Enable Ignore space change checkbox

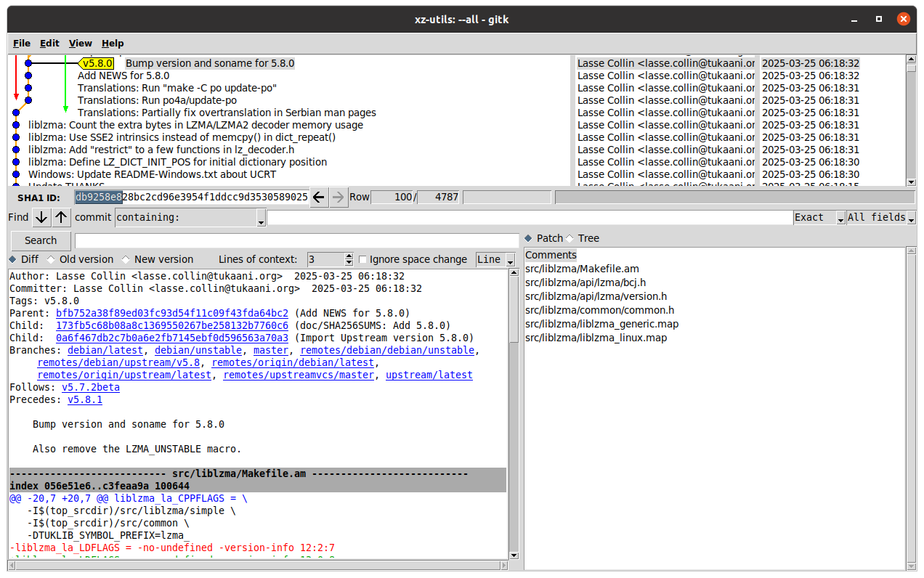pyautogui.click(x=363, y=259)
